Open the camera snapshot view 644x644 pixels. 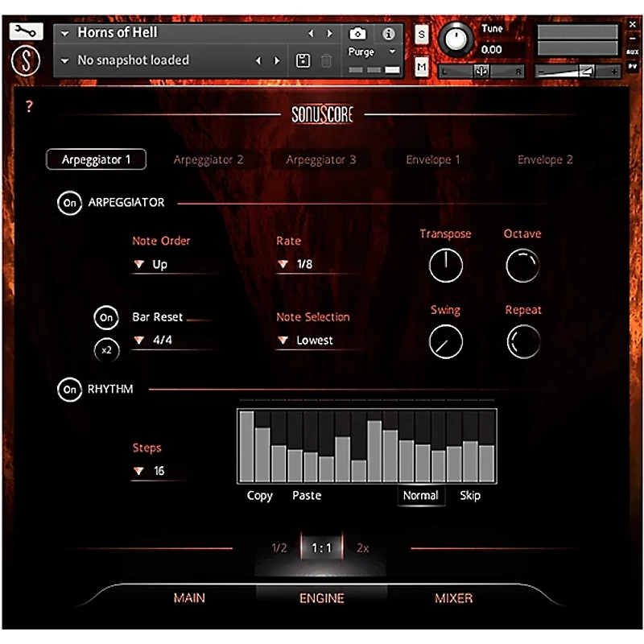click(357, 34)
